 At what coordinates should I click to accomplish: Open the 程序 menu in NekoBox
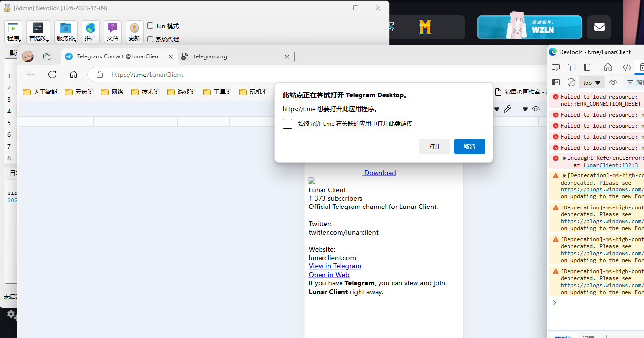click(x=13, y=32)
